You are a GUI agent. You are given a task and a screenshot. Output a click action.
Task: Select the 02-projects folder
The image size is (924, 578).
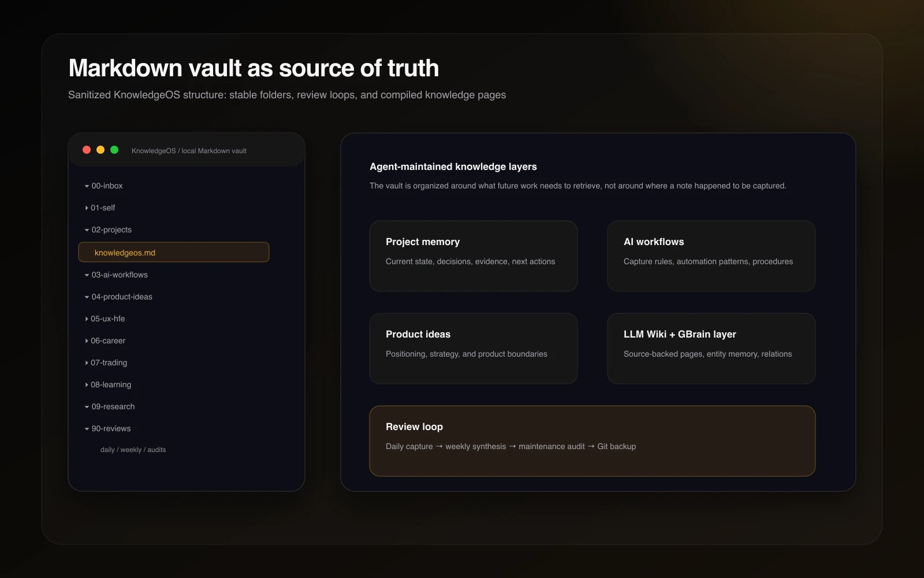[x=111, y=229]
